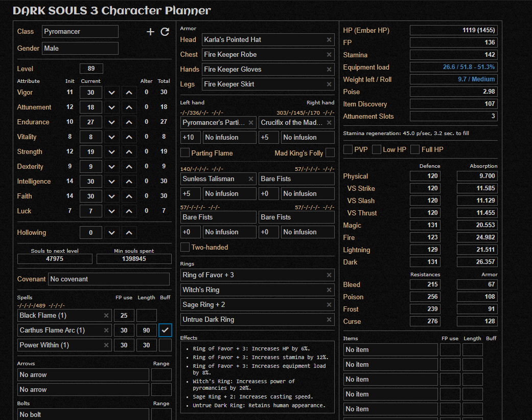Image resolution: width=532 pixels, height=420 pixels.
Task: Click the Item Discovery value 107
Action: click(454, 103)
